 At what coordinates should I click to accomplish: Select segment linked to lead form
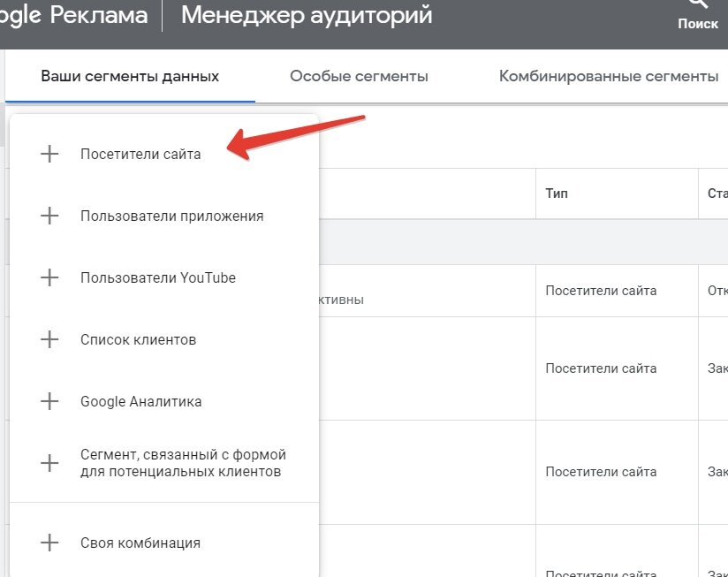164,463
